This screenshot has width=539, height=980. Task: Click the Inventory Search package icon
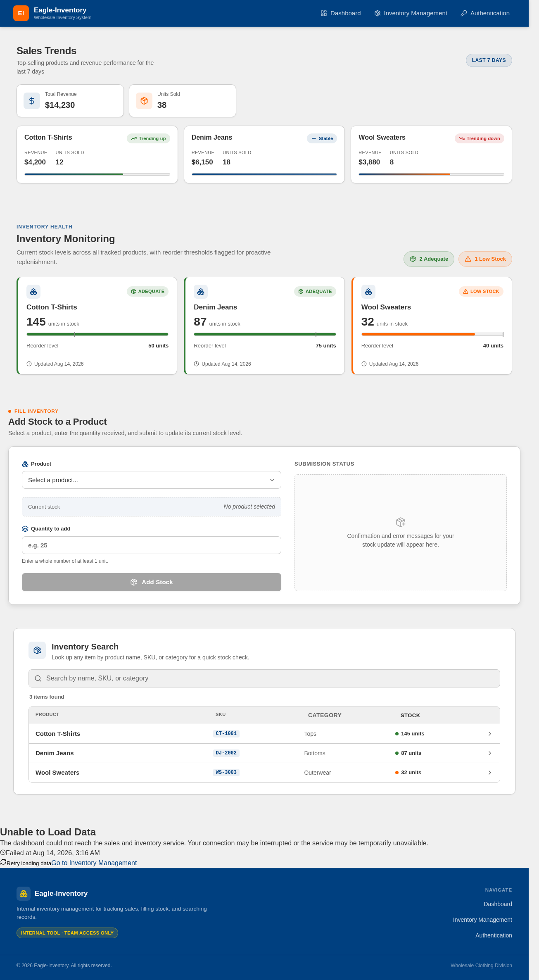[x=37, y=650]
